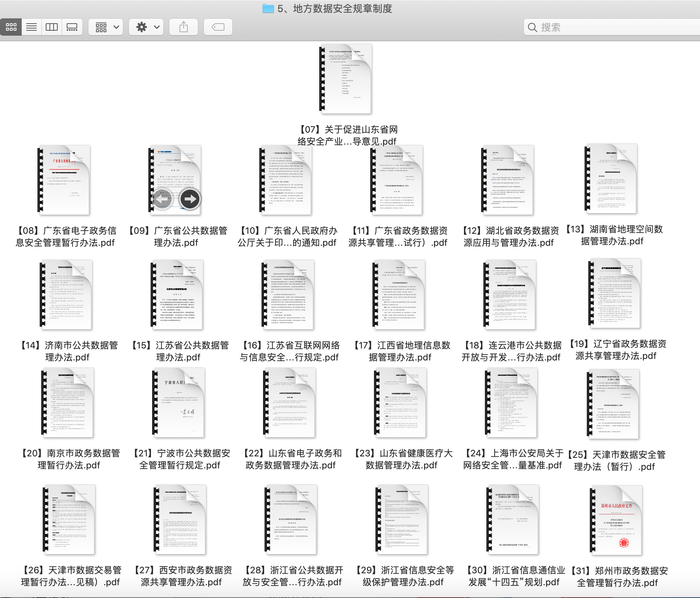Select the 【21】宁波市公共数据安全管理暂行规定 PDF icon
The height and width of the screenshot is (598, 700).
click(x=179, y=403)
